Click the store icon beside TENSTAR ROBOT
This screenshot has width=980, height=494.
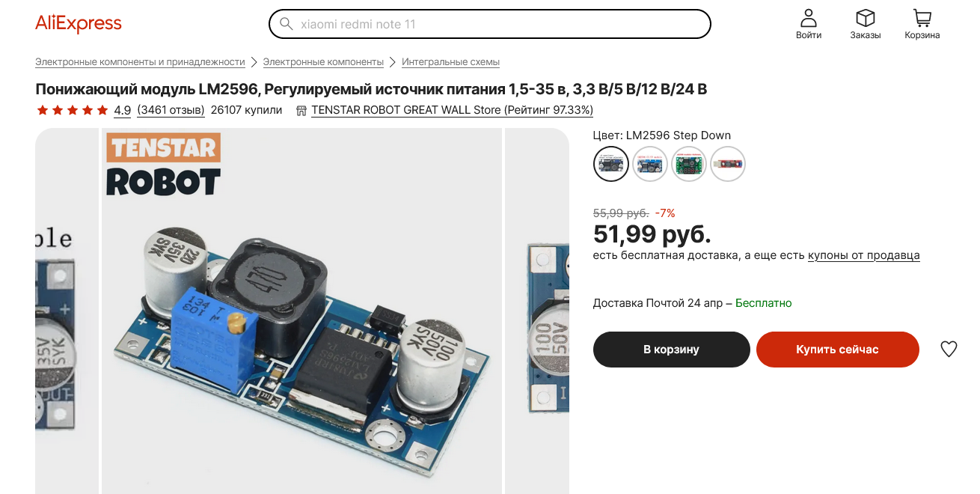pyautogui.click(x=301, y=111)
